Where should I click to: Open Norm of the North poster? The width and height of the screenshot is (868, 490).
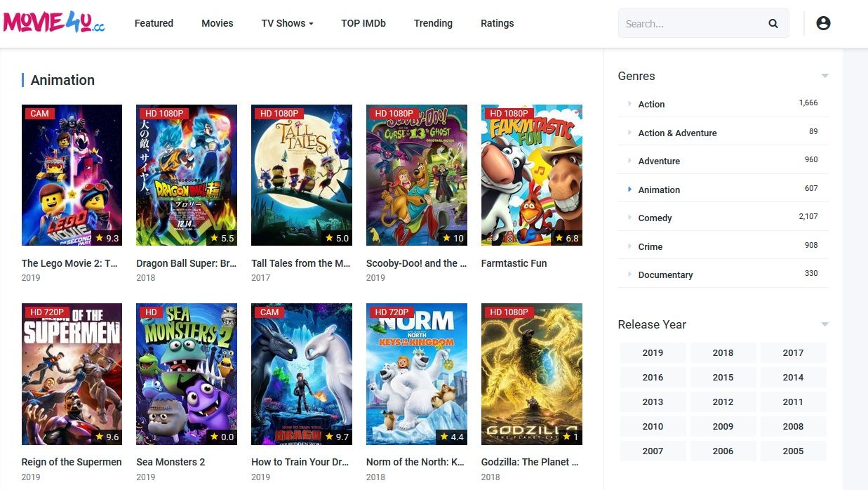[x=417, y=374]
